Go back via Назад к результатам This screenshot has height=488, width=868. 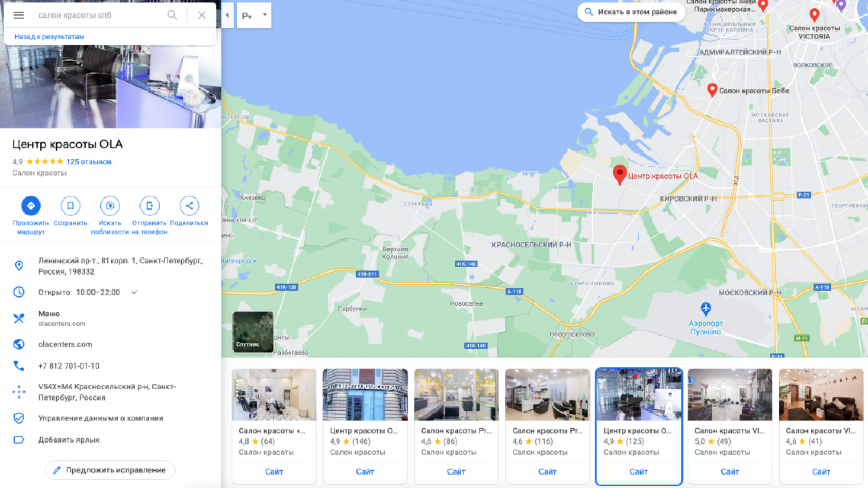coord(49,37)
